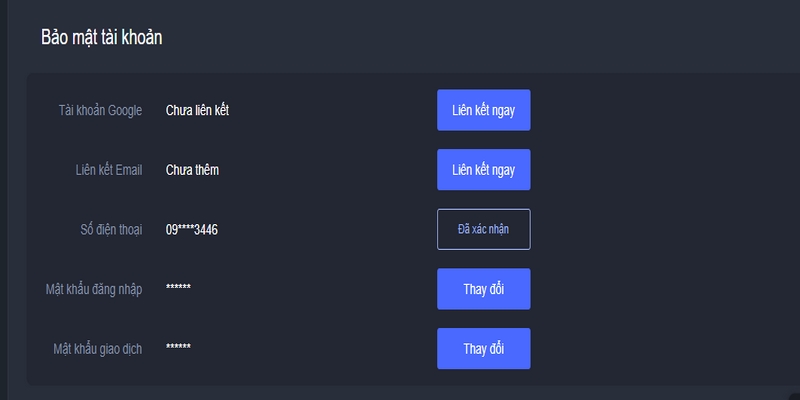The image size is (800, 400).
Task: Select the masked phone number 09****3446
Action: click(x=192, y=230)
